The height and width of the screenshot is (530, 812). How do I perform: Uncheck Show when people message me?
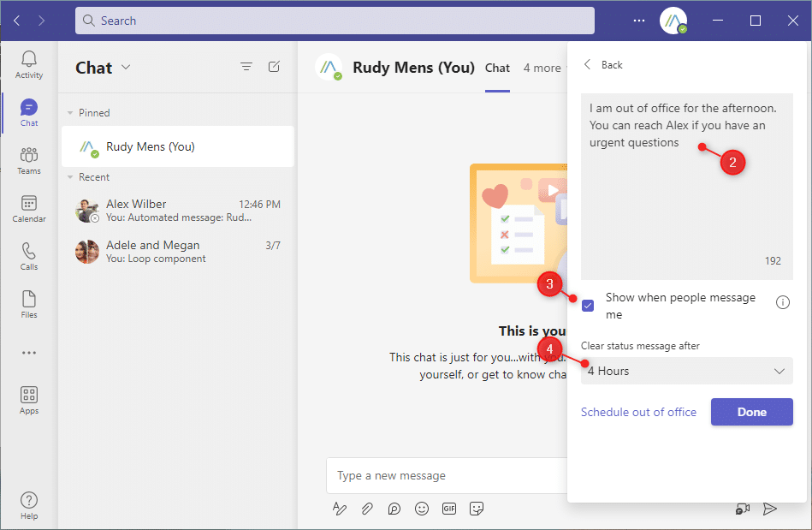588,305
